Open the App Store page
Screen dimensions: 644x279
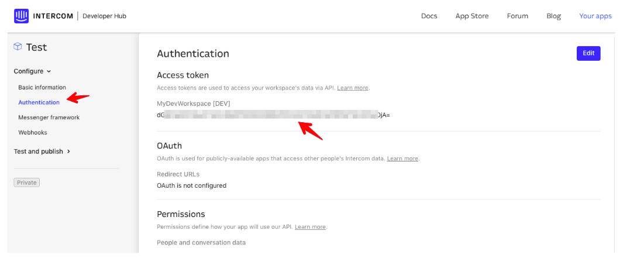point(472,16)
